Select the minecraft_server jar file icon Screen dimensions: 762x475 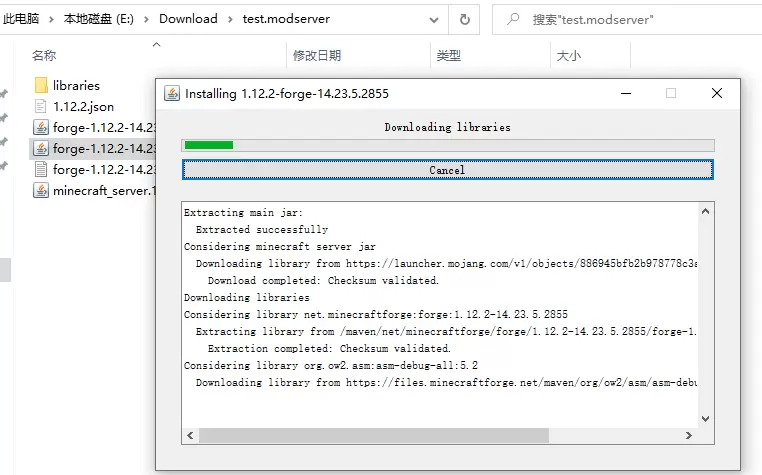point(41,190)
